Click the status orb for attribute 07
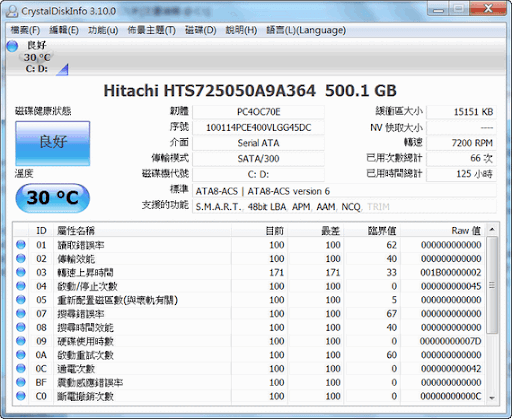This screenshot has height=419, width=512. coord(21,313)
